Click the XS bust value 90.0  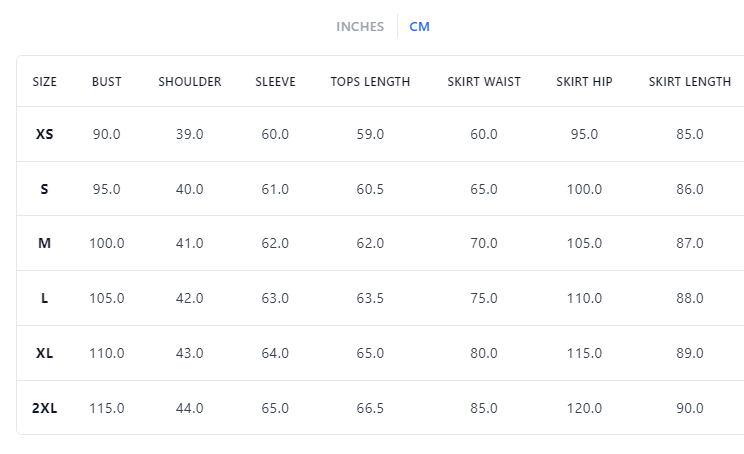(x=106, y=134)
